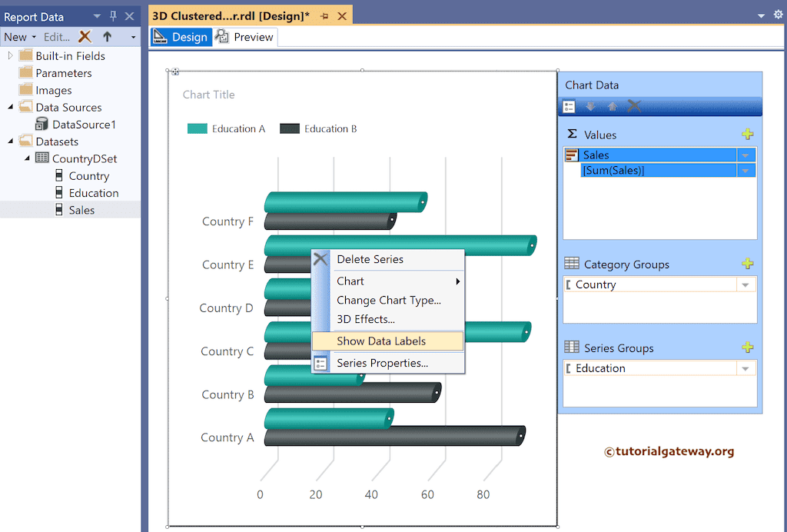Add a Series Group using the plus icon

pyautogui.click(x=748, y=347)
